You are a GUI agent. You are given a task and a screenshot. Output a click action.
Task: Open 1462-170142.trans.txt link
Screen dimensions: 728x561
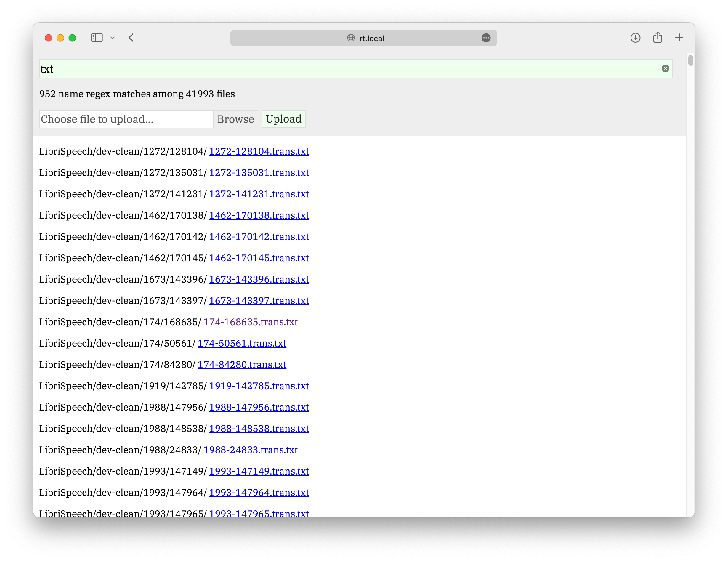[259, 237]
